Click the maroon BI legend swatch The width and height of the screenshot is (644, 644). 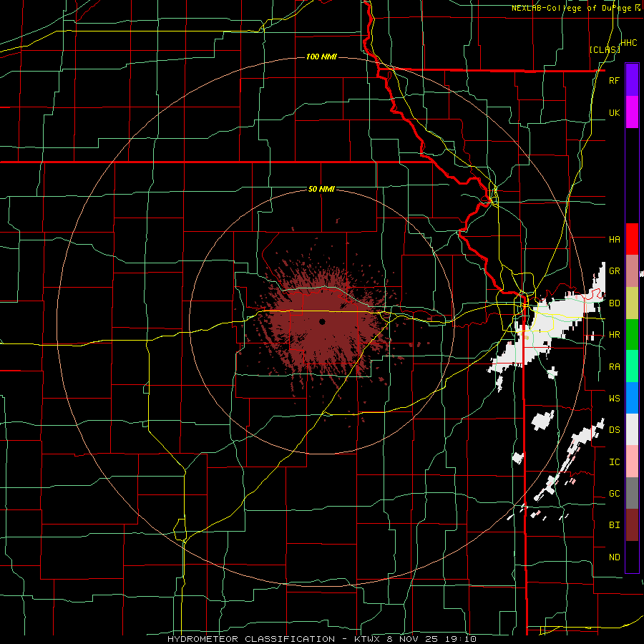pyautogui.click(x=632, y=525)
